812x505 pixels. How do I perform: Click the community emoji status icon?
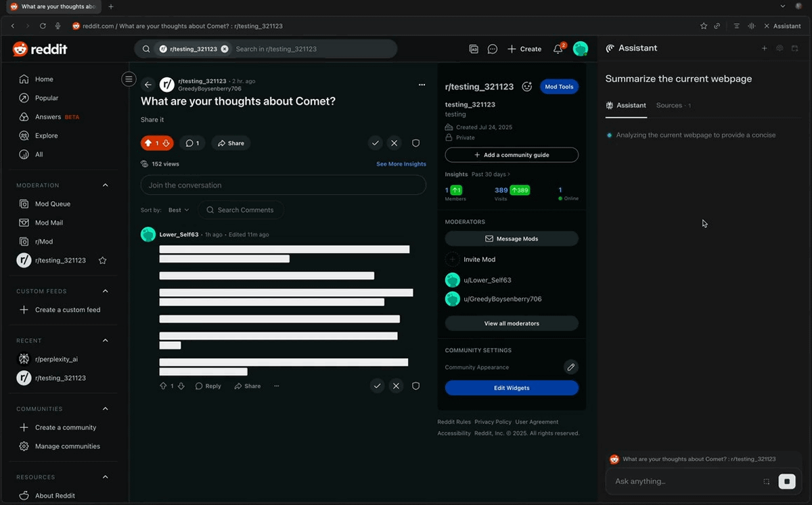coord(527,87)
